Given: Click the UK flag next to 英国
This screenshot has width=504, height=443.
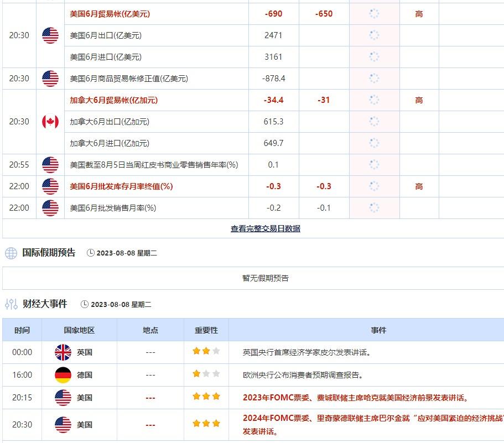Looking at the screenshot, I should [x=63, y=352].
